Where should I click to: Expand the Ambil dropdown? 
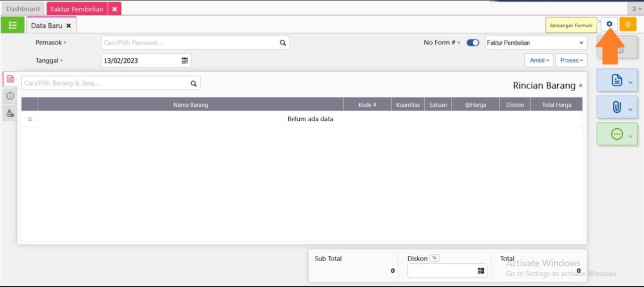tap(539, 60)
